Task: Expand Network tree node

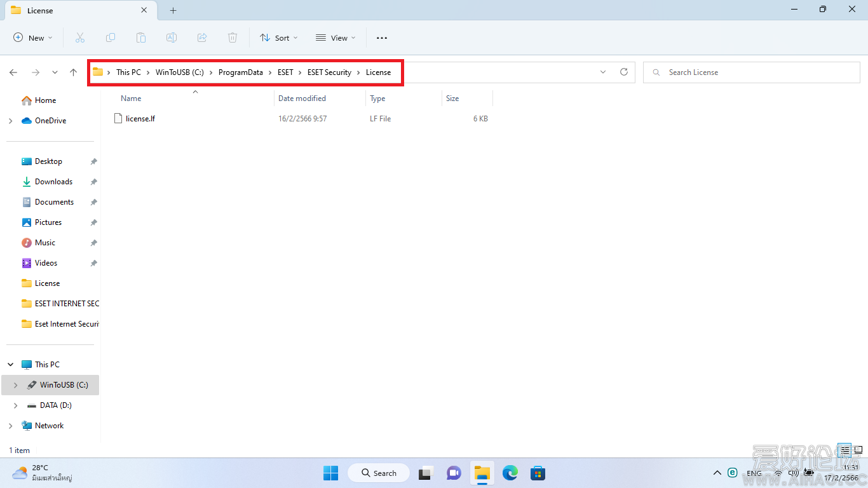Action: click(x=10, y=426)
